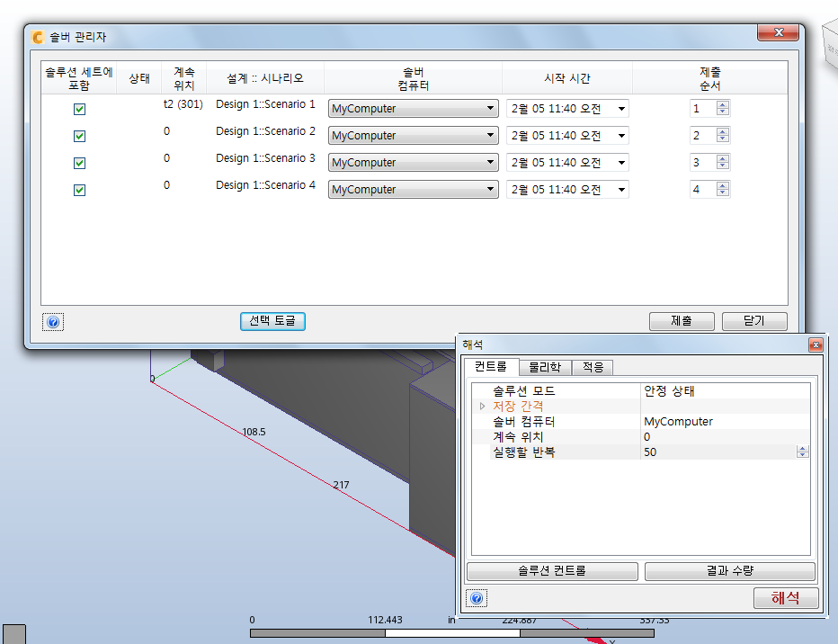Viewport: 838px width, 644px height.
Task: Click the t2 (301) continue-from value
Action: click(x=183, y=104)
